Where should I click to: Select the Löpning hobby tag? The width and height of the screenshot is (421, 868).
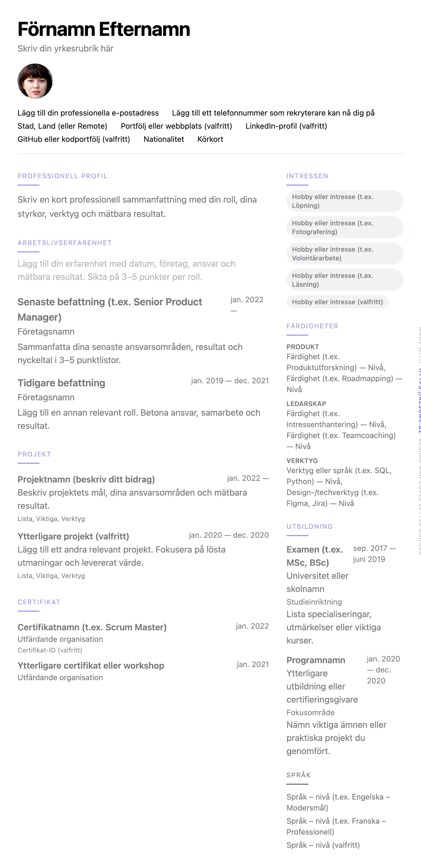345,201
